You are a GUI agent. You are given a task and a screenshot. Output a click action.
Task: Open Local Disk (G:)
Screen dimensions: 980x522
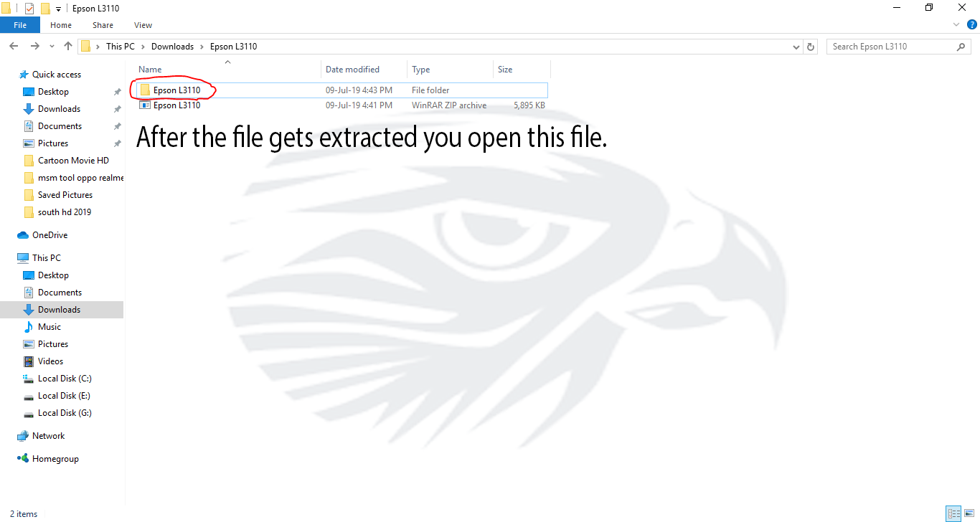pyautogui.click(x=65, y=413)
